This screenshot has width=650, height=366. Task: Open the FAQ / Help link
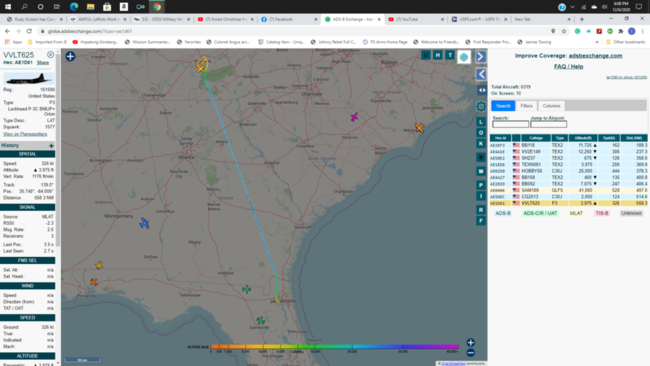click(568, 66)
